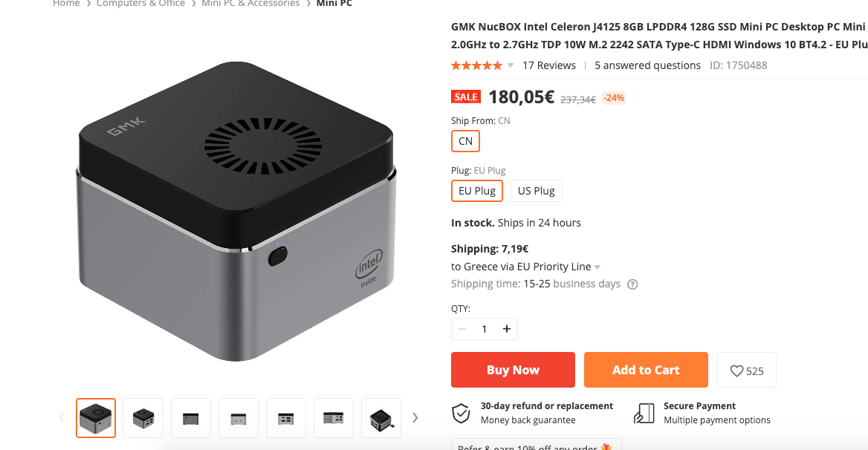Open the EU Priority Line shipping dropdown

pyautogui.click(x=597, y=267)
